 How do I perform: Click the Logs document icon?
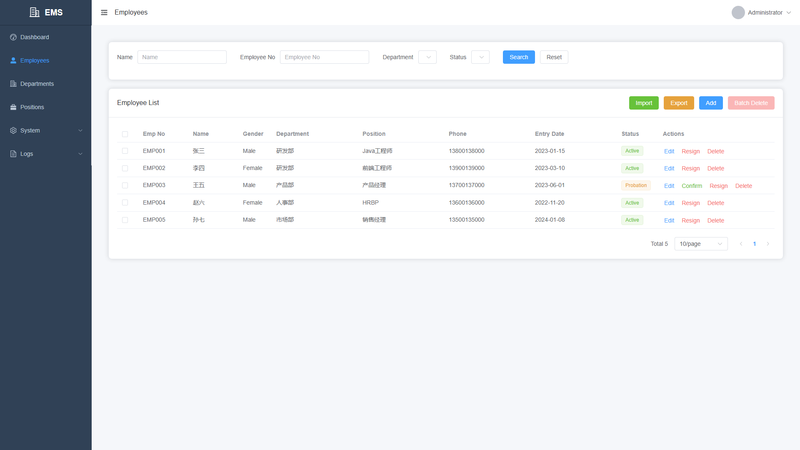click(x=13, y=154)
